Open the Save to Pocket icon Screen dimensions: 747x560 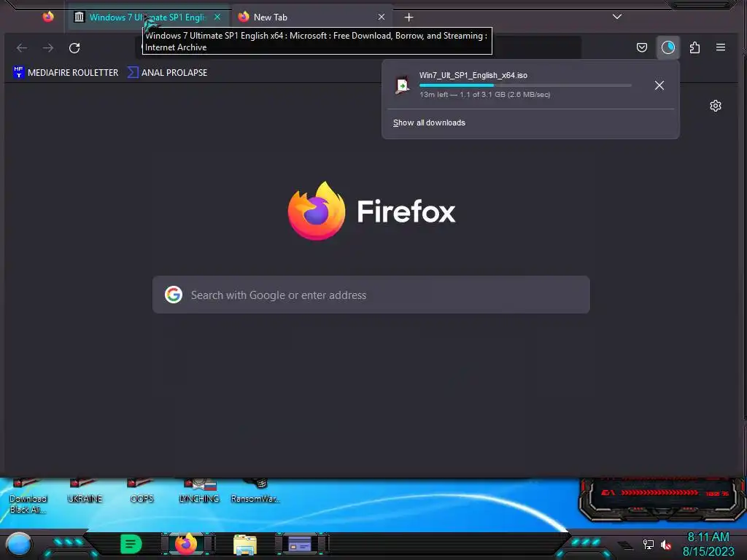click(642, 47)
